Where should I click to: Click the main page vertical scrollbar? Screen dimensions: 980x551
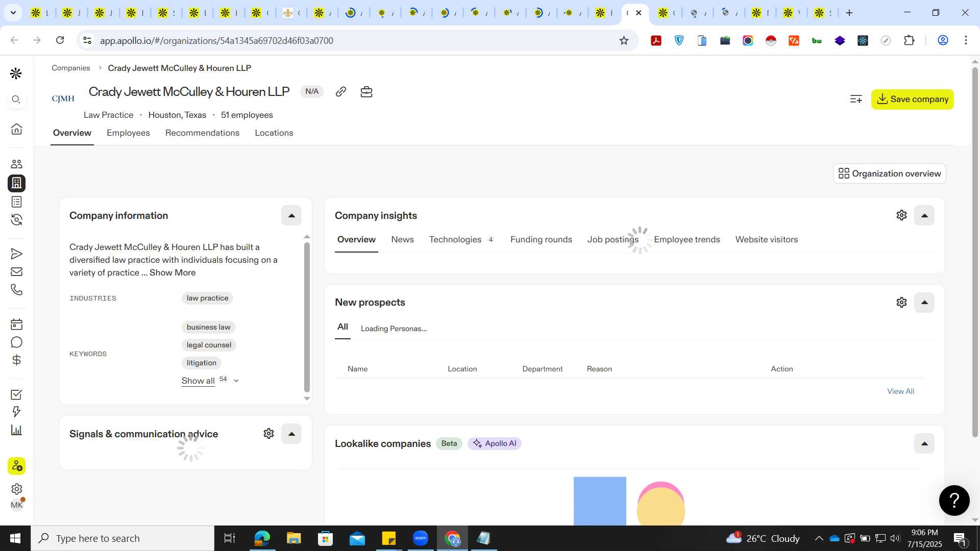click(x=974, y=253)
